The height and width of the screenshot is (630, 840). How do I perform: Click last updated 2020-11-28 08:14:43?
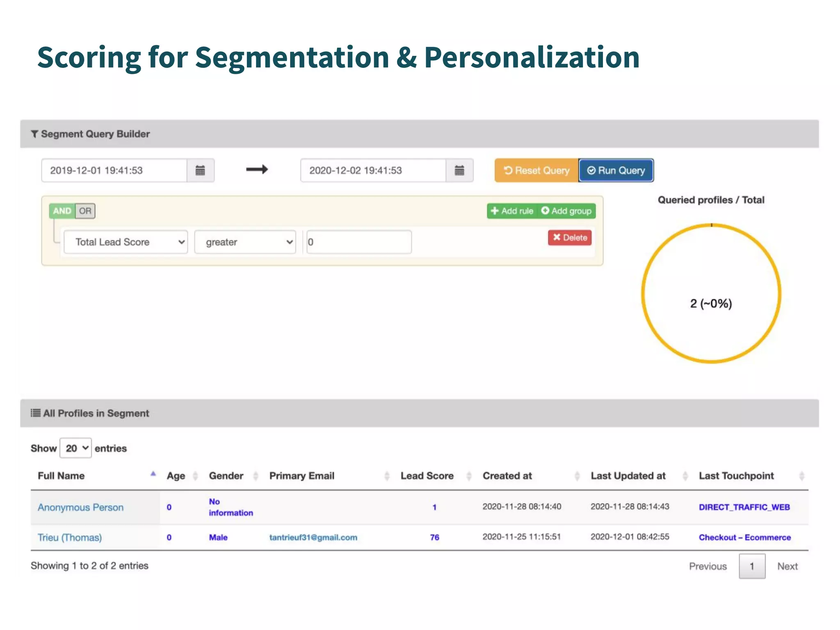pyautogui.click(x=630, y=507)
